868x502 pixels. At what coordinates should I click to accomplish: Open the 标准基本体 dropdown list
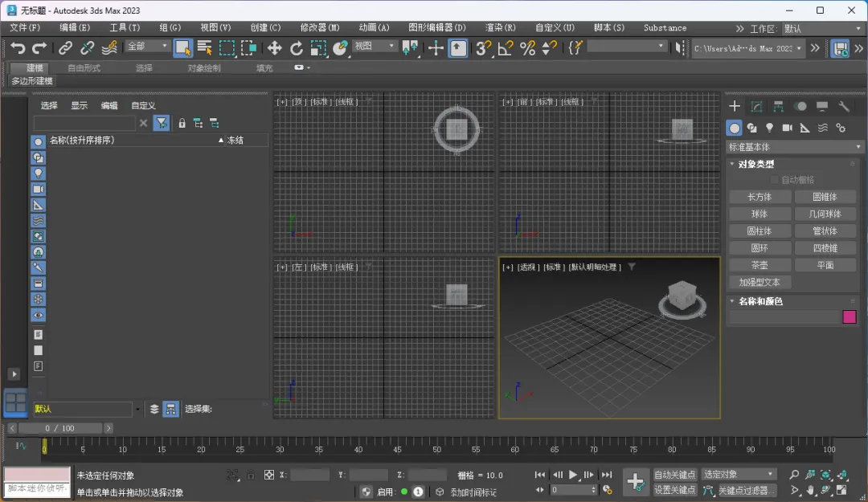tap(796, 147)
